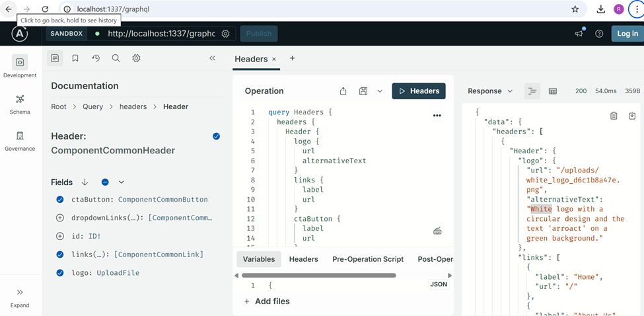Image resolution: width=644 pixels, height=316 pixels.
Task: Go back using browser back arrow
Action: (8, 9)
